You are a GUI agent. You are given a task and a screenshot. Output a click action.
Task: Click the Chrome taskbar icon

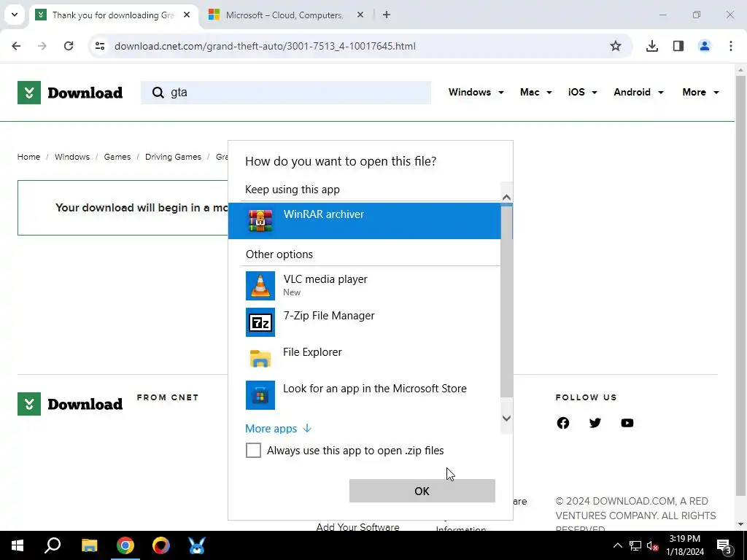[125, 545]
